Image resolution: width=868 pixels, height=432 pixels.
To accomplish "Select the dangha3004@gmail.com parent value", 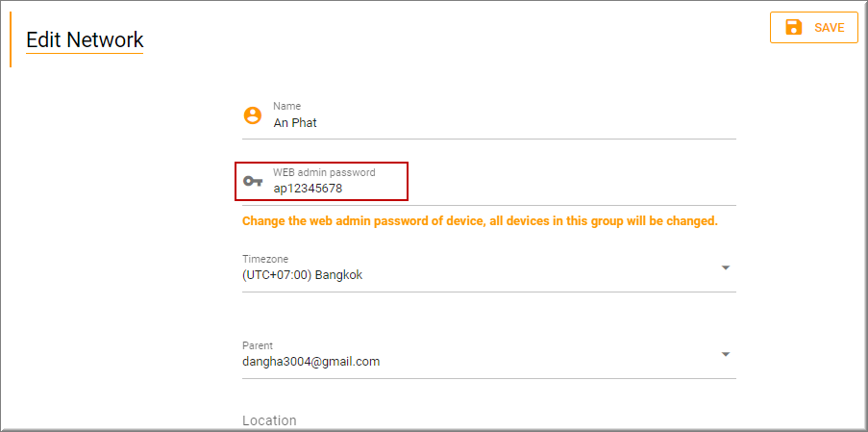I will coord(311,362).
